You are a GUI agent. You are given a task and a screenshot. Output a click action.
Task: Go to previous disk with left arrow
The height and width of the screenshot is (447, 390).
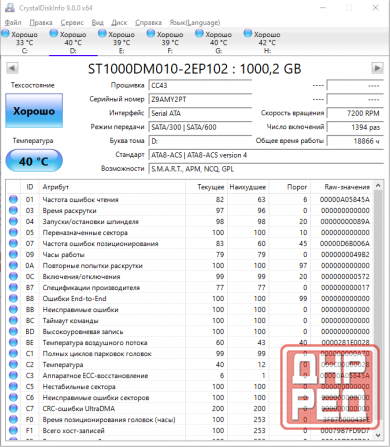click(12, 68)
